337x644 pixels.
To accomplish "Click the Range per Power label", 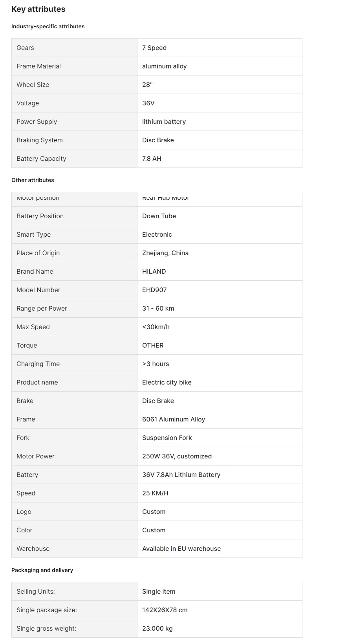I will (42, 308).
